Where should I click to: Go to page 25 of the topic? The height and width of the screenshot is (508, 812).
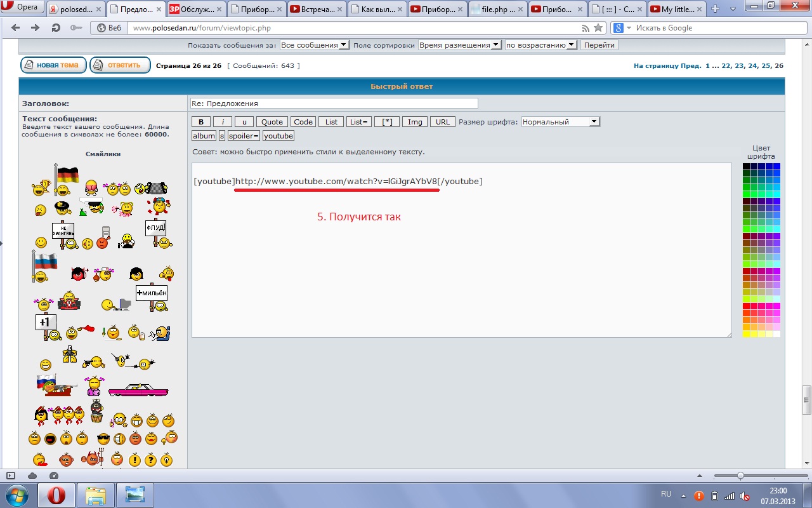click(766, 65)
